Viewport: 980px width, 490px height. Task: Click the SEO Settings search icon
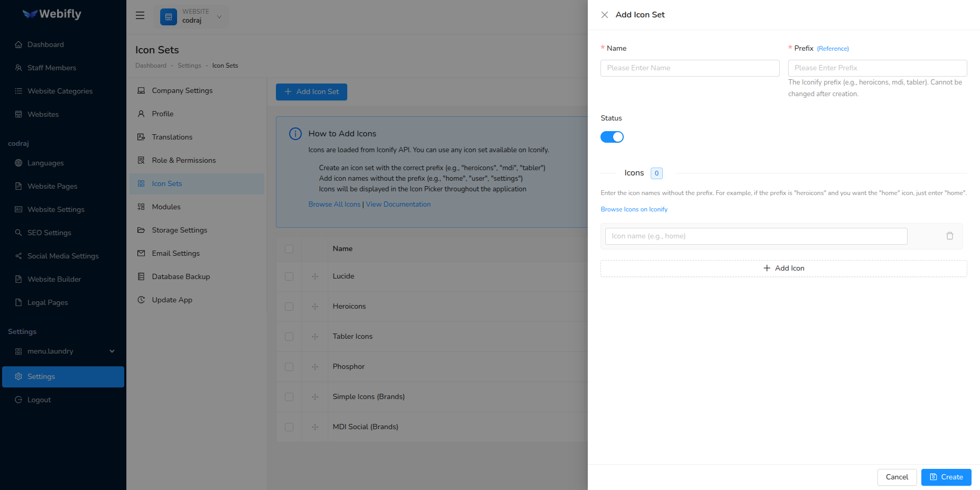click(x=19, y=233)
